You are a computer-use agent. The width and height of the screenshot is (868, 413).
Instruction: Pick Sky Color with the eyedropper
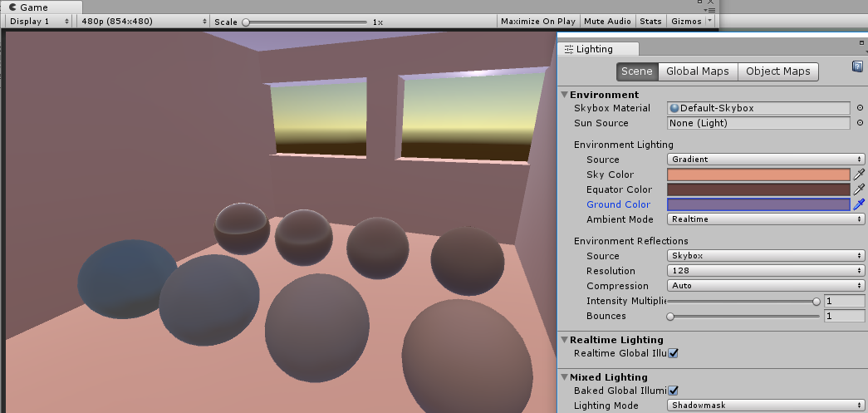click(859, 175)
